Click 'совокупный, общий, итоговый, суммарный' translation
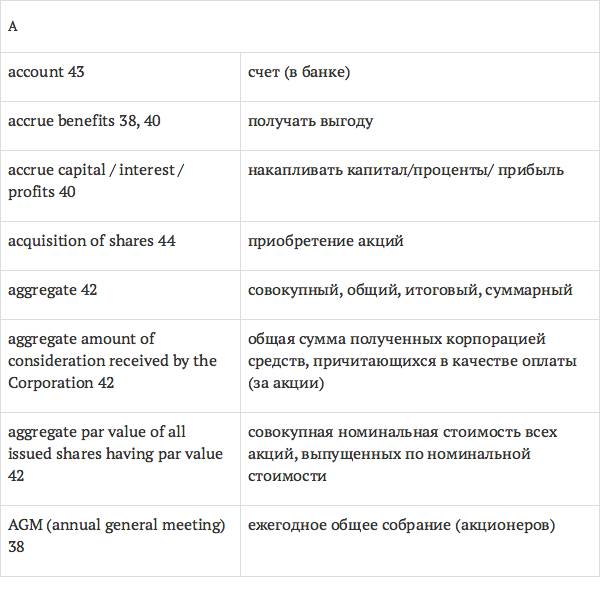 pos(410,290)
